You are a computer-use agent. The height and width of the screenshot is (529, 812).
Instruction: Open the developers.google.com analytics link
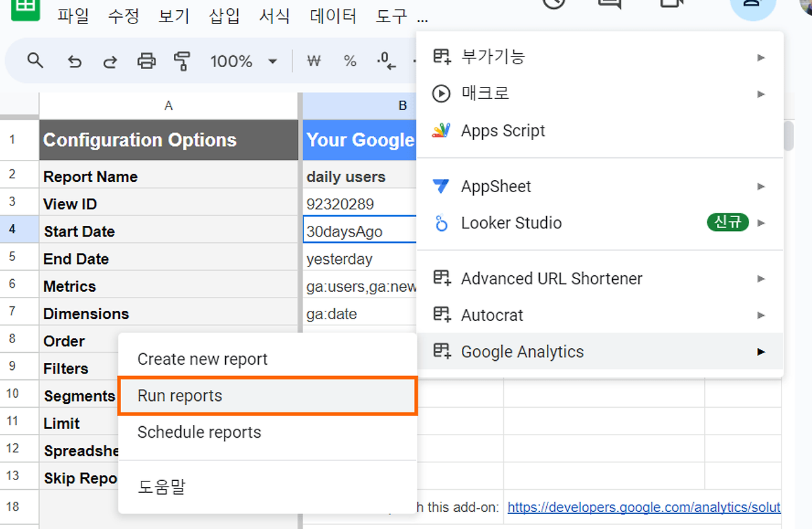[x=644, y=507]
